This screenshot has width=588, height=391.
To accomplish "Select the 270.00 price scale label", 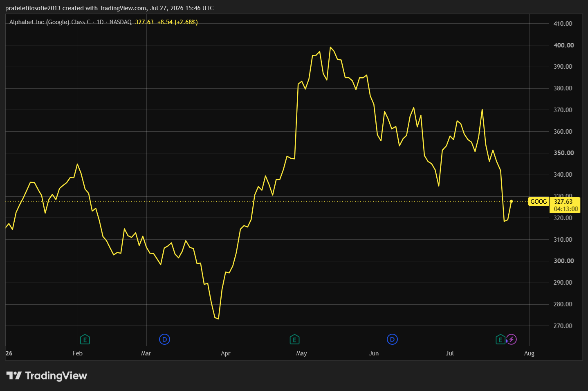I will pyautogui.click(x=563, y=326).
